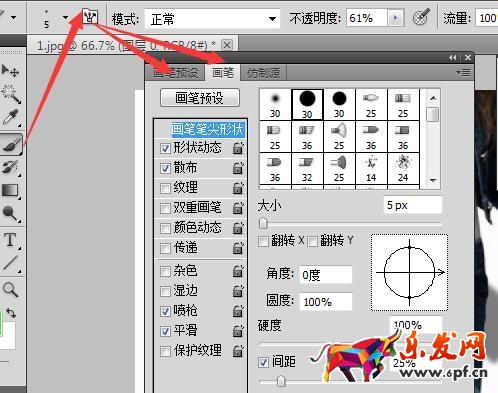Select the soft round 30 brush tip

pyautogui.click(x=275, y=104)
